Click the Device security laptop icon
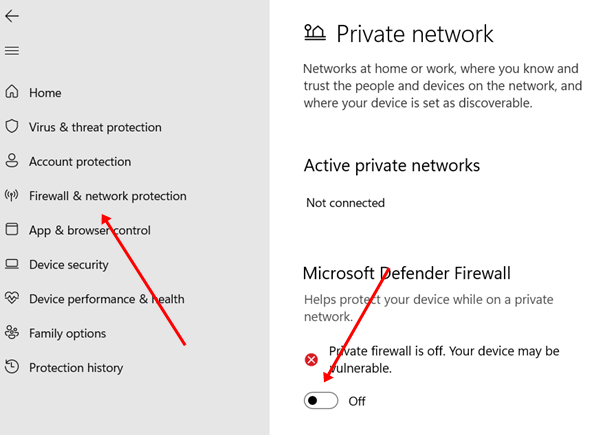 point(12,265)
